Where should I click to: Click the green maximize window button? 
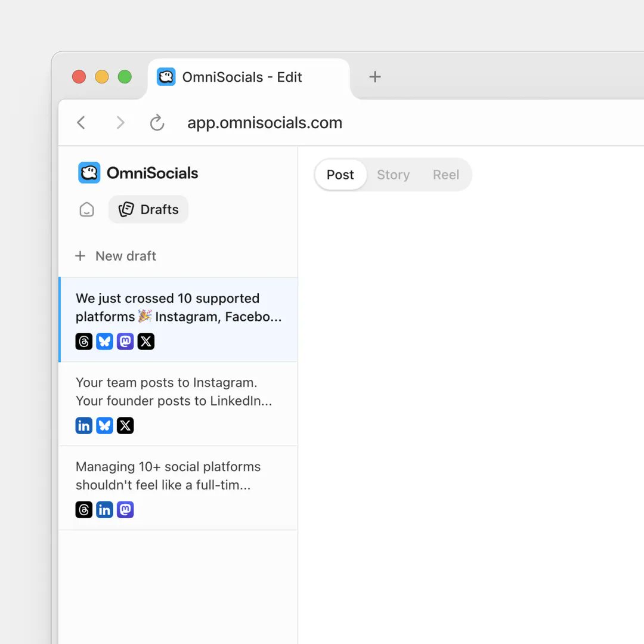pyautogui.click(x=125, y=77)
